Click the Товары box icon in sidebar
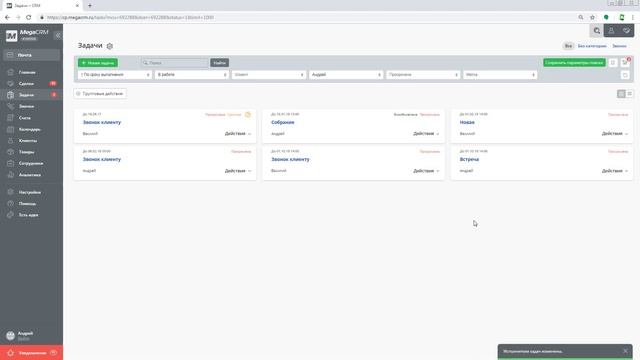The image size is (640, 360). pos(11,152)
